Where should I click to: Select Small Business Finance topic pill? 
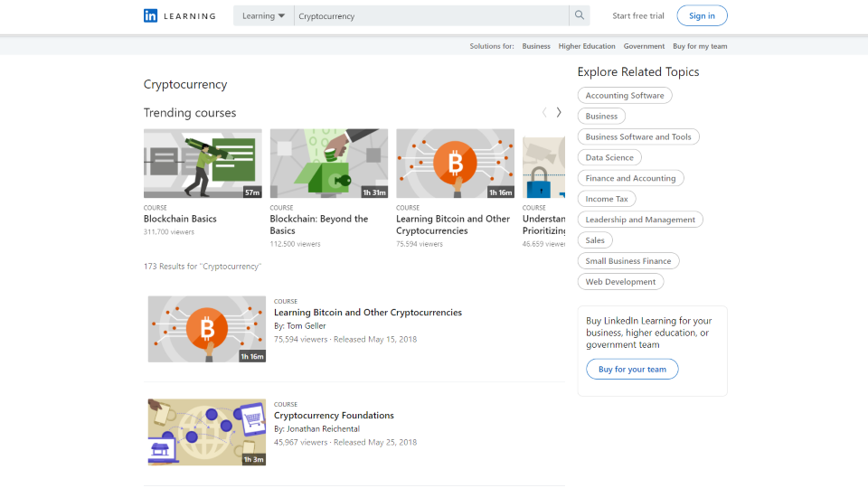(x=628, y=260)
